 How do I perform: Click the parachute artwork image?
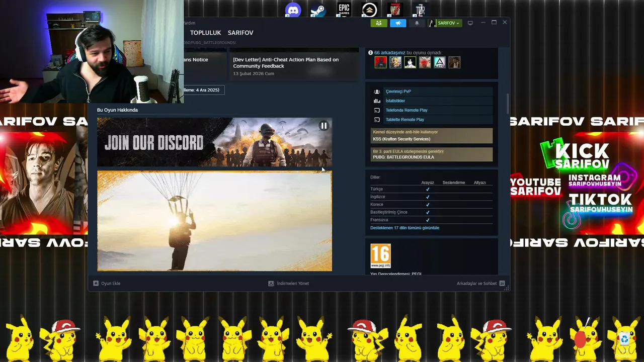[x=214, y=221]
